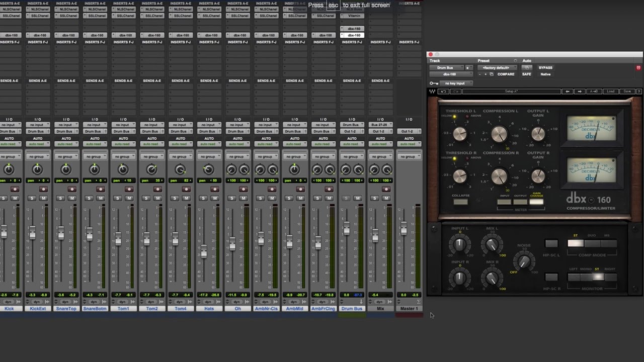Click the Load button in Waves toolbar
The width and height of the screenshot is (644, 362).
click(610, 92)
